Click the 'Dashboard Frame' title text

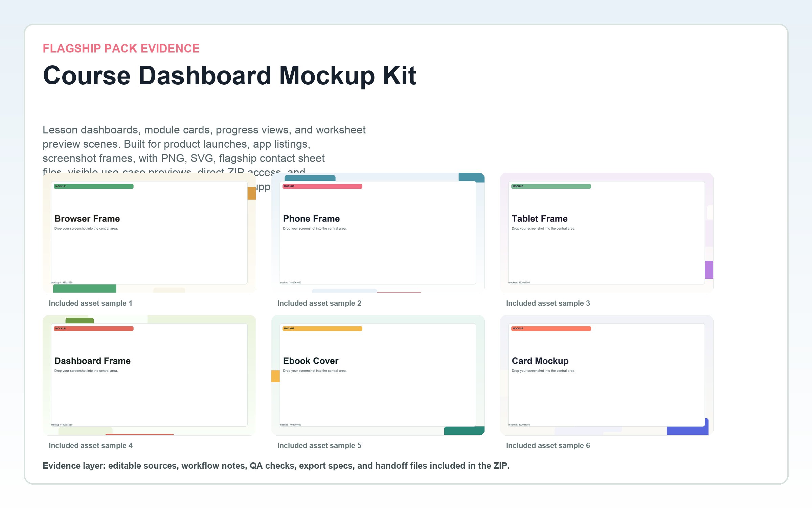coord(93,361)
